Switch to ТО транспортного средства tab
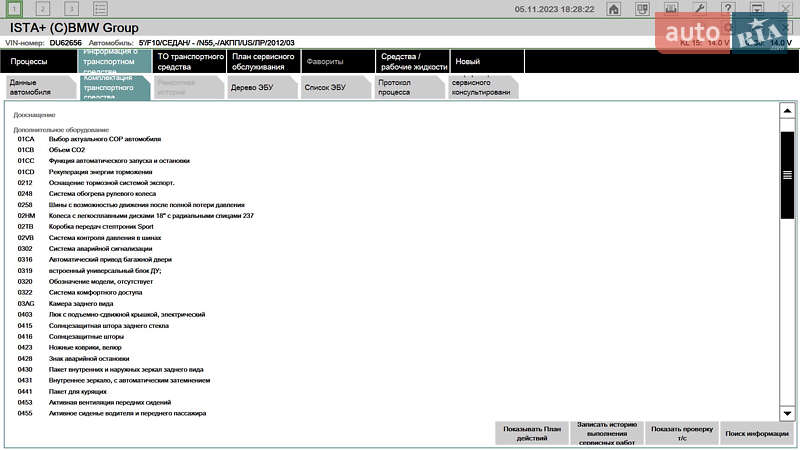This screenshot has height=450, width=800. tap(189, 61)
